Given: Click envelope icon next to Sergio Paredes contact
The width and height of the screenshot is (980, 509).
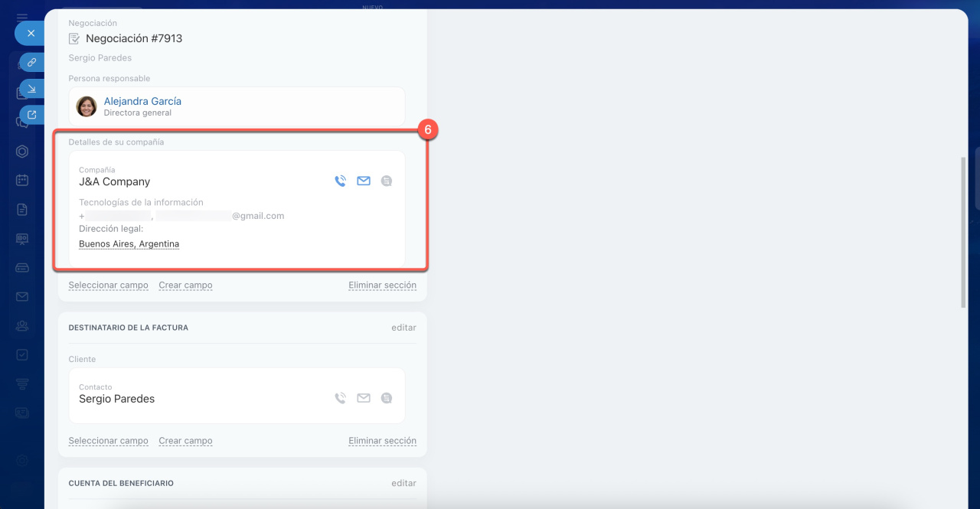Looking at the screenshot, I should (x=364, y=398).
